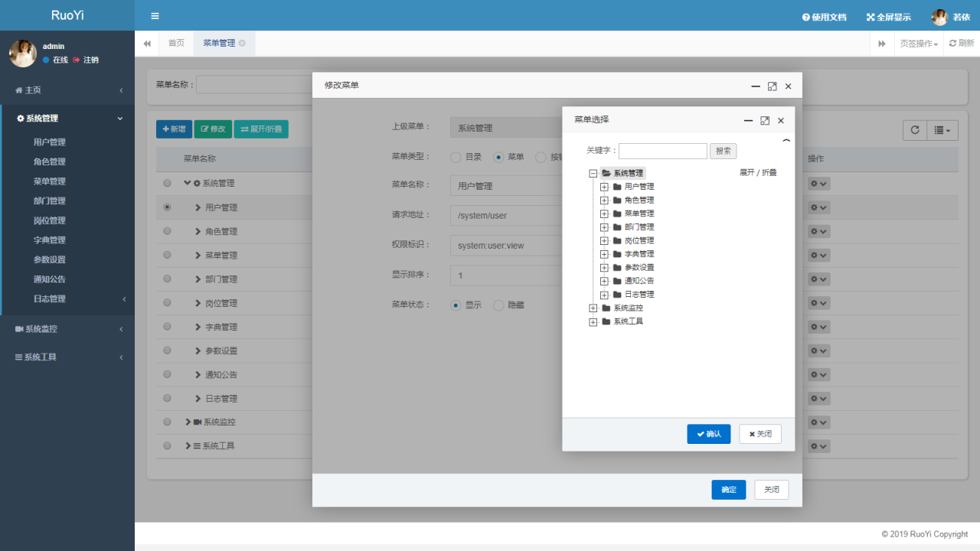Expand the 用户管理 tree node
This screenshot has width=980, height=551.
604,187
